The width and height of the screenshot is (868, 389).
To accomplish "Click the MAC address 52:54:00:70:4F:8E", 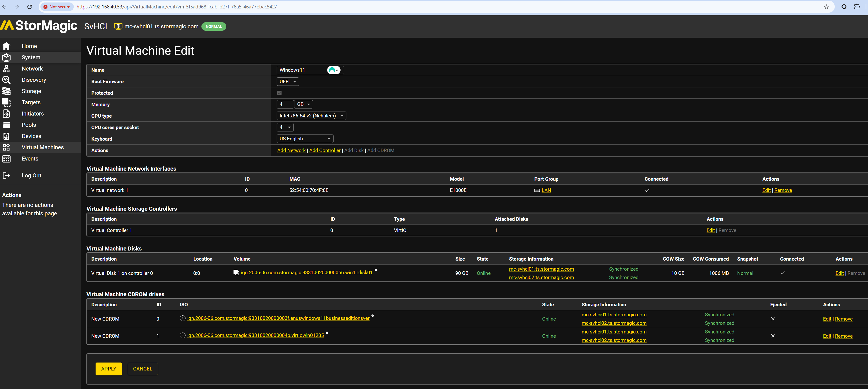I will pos(309,191).
